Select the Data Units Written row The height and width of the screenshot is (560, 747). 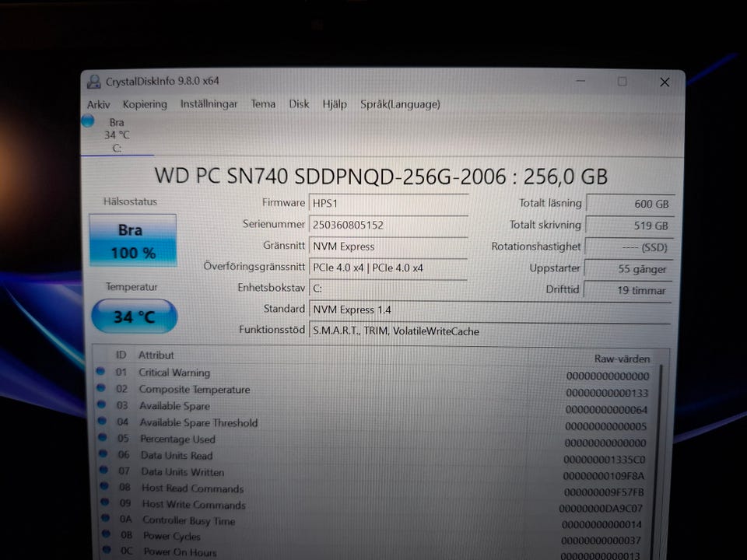374,474
